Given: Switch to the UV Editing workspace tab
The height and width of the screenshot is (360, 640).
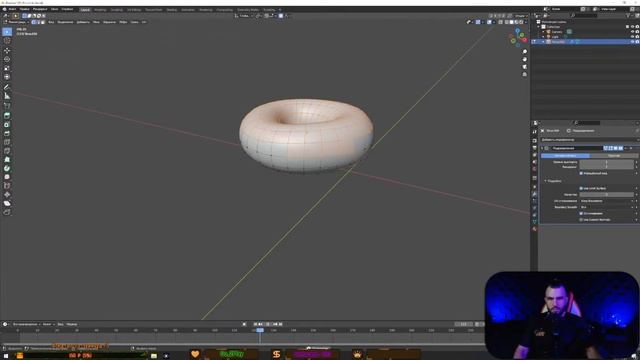Looking at the screenshot, I should pyautogui.click(x=134, y=9).
